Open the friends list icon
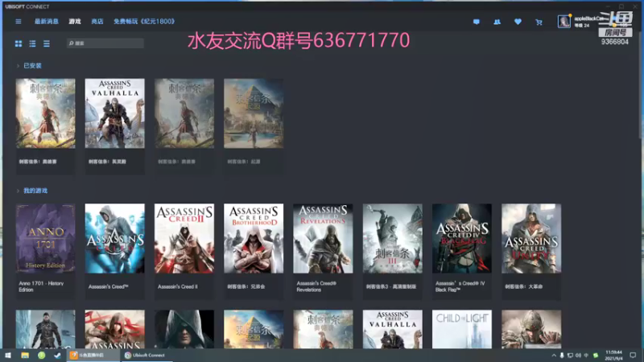The image size is (644, 362). pyautogui.click(x=497, y=22)
